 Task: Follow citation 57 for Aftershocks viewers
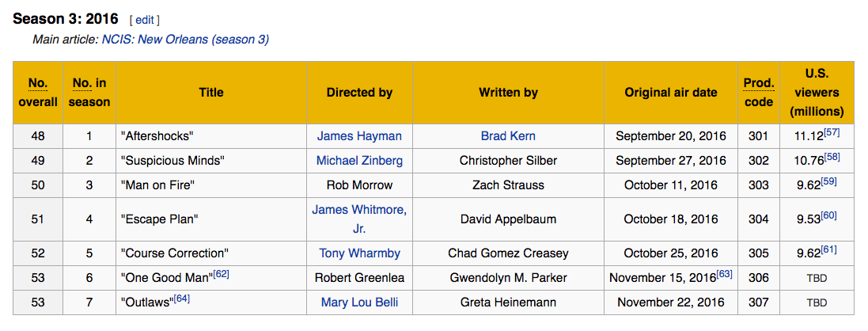click(x=831, y=132)
